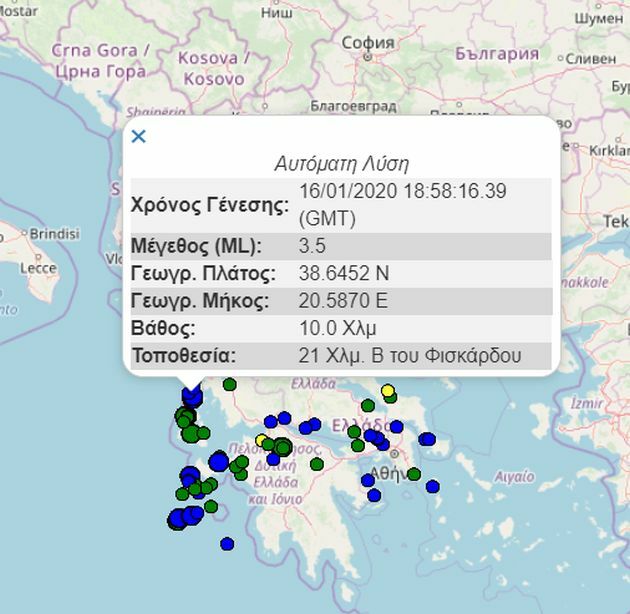Select the magnitude value 3.5
Image resolution: width=630 pixels, height=614 pixels.
(x=312, y=246)
